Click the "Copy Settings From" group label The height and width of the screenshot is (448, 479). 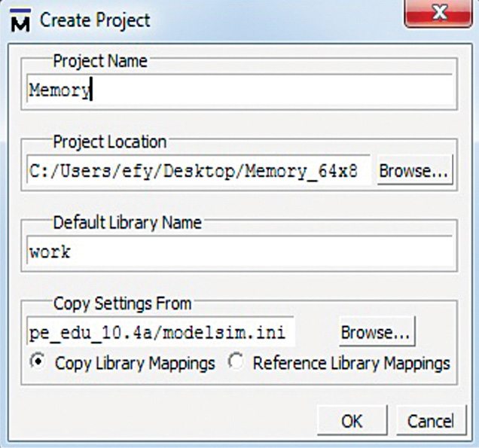[122, 303]
